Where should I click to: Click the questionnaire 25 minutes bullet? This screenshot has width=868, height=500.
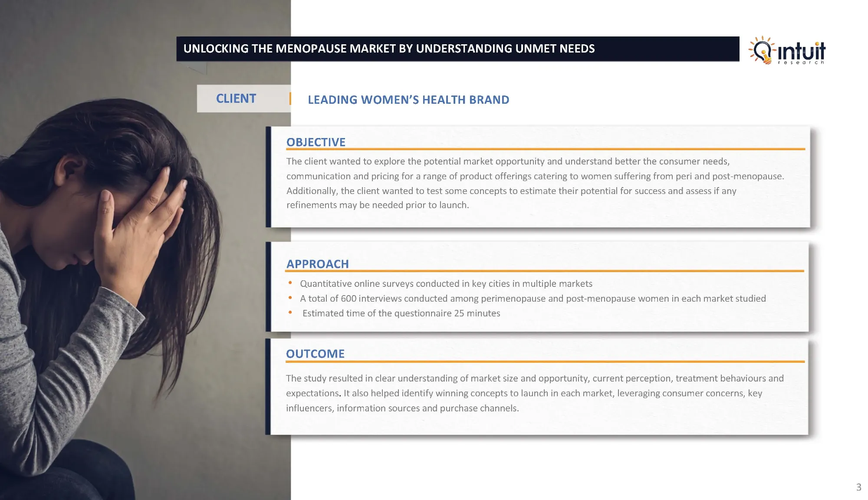tap(401, 313)
